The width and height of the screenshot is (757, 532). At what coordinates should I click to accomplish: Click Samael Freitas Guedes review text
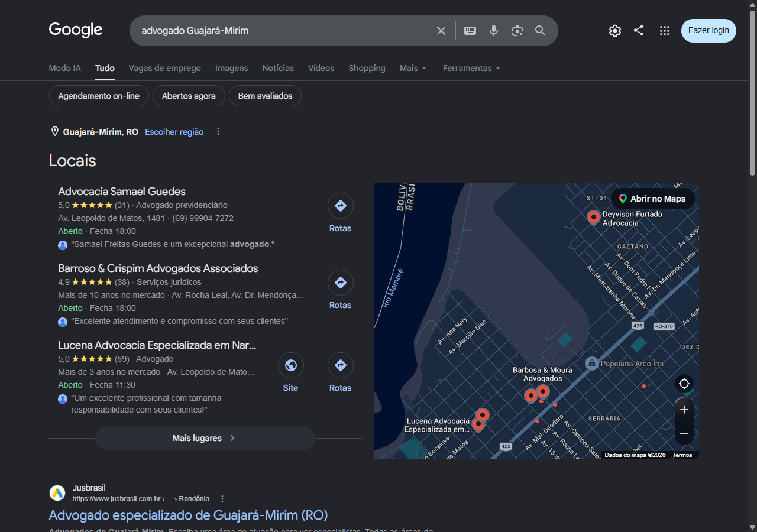point(173,244)
